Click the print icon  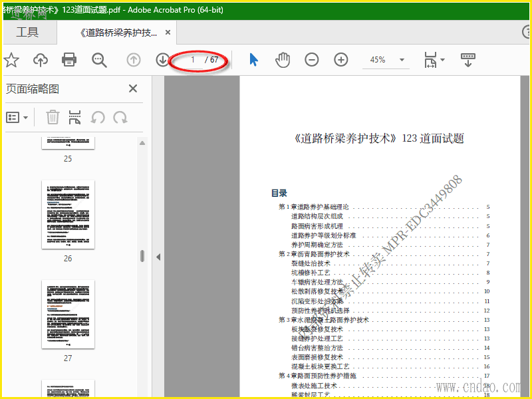tap(69, 60)
